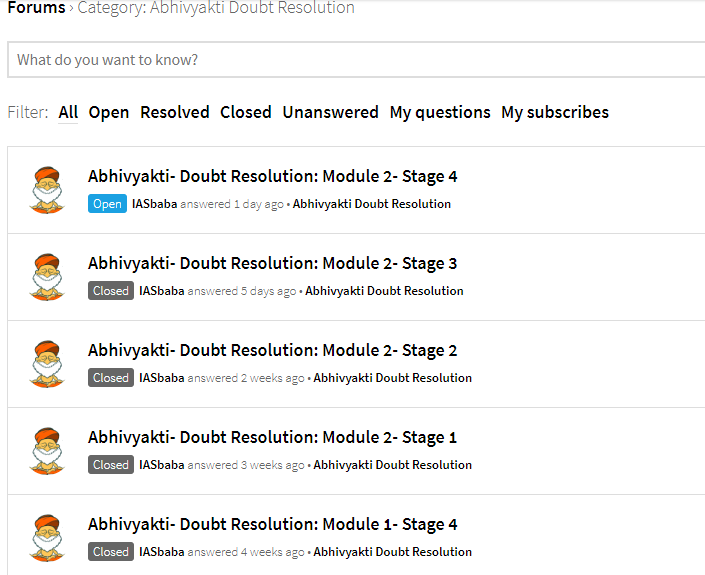Open the Forums breadcrumb link

point(36,8)
